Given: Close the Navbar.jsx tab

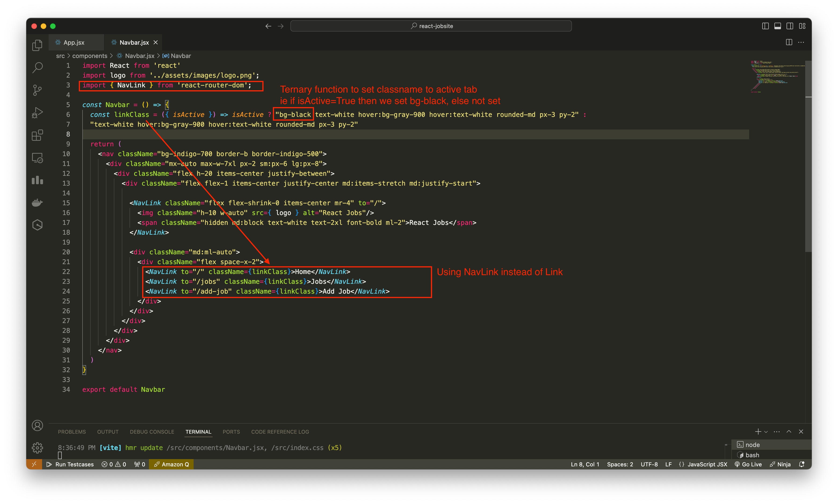Looking at the screenshot, I should 155,43.
